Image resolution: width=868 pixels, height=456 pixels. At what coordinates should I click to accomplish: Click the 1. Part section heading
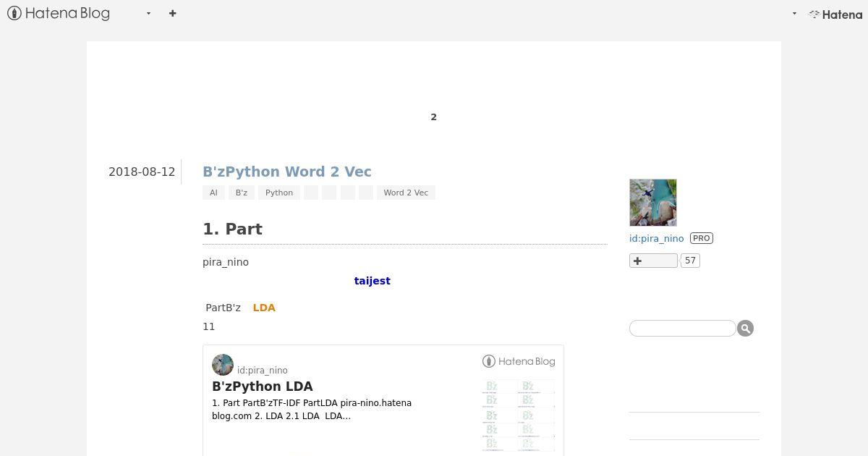point(232,229)
